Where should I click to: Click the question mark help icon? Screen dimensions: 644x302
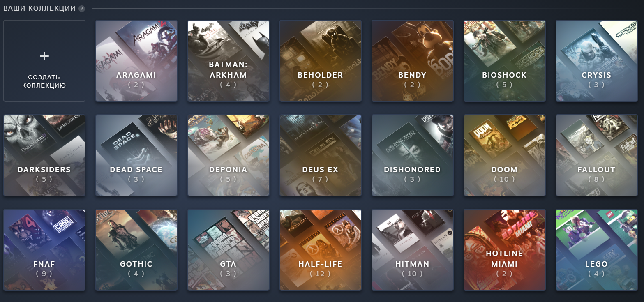(x=82, y=9)
